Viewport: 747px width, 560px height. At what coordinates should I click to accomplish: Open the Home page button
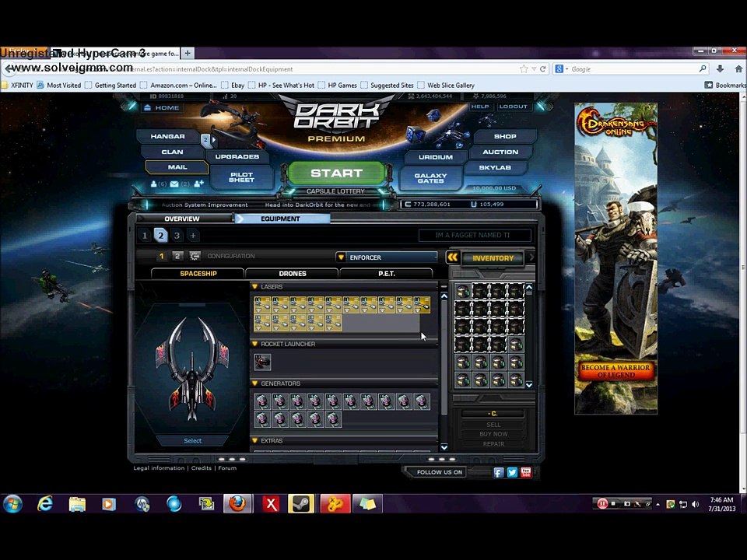pyautogui.click(x=162, y=107)
